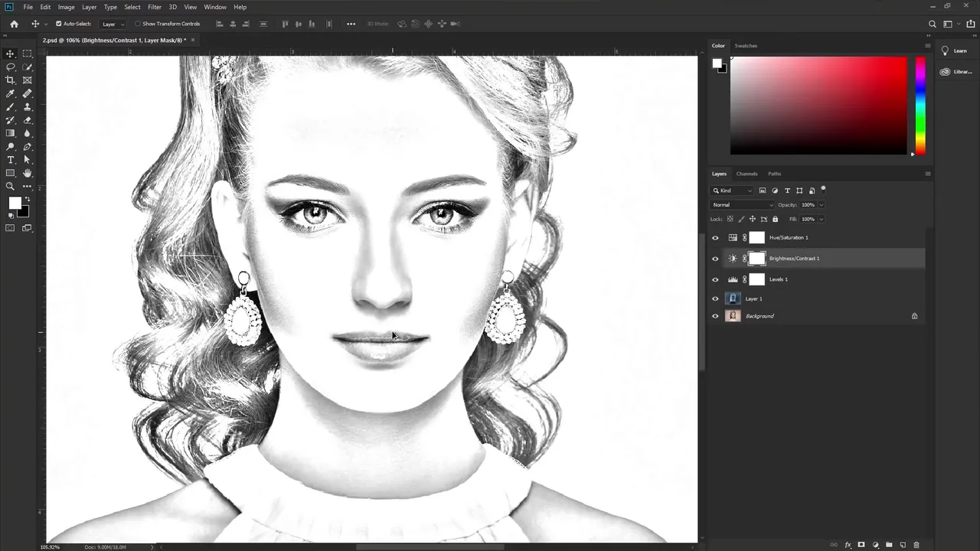980x551 pixels.
Task: Open the workspace switcher dropdown
Action: pos(952,24)
